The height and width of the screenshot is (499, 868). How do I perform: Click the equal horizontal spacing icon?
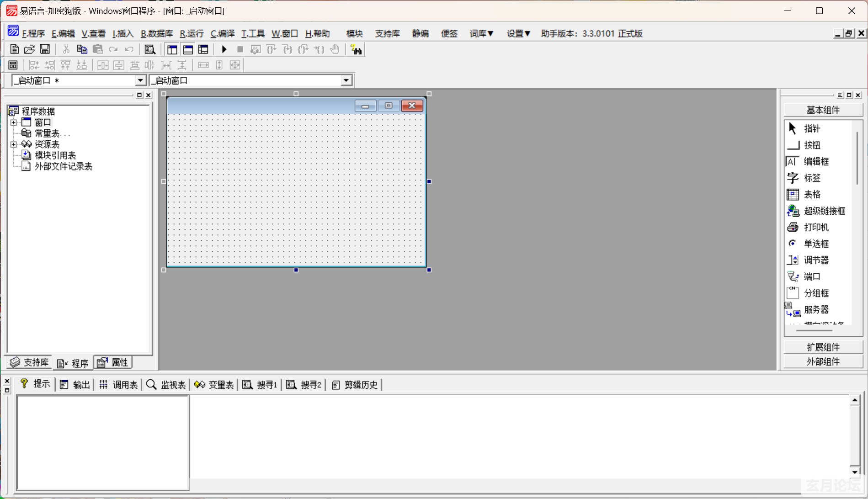click(x=166, y=65)
